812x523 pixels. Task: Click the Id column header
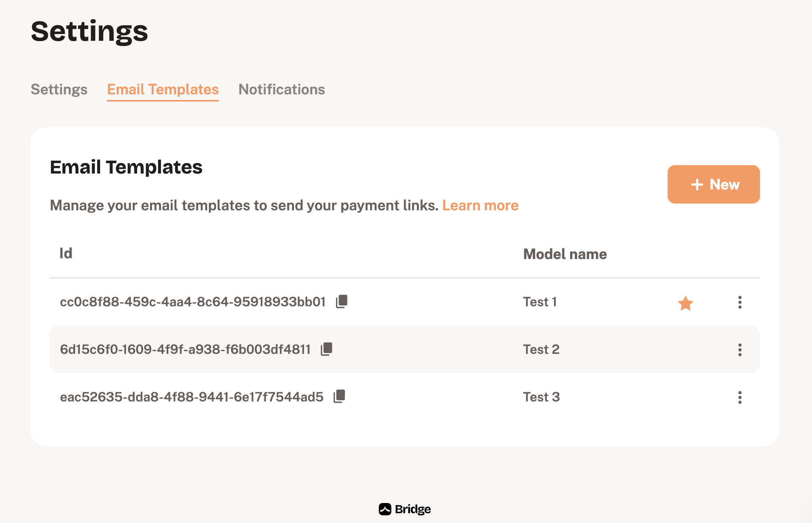point(66,253)
